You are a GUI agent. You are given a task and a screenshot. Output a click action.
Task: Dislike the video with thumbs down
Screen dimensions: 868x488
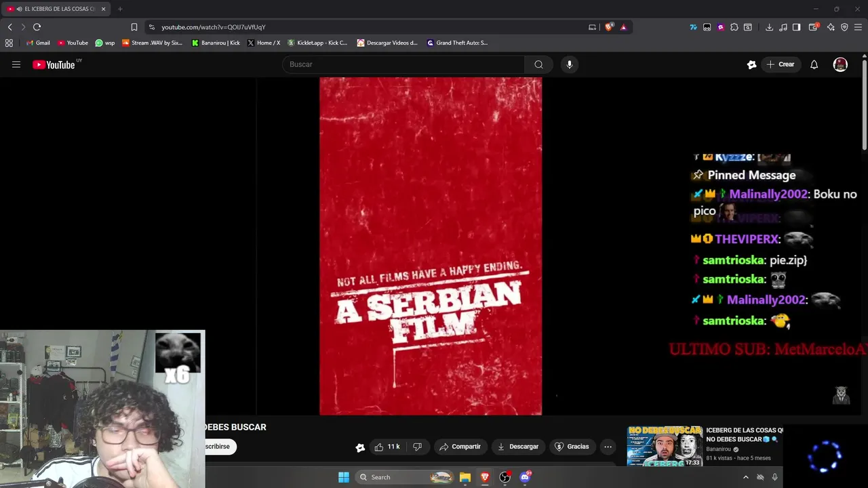pos(418,447)
